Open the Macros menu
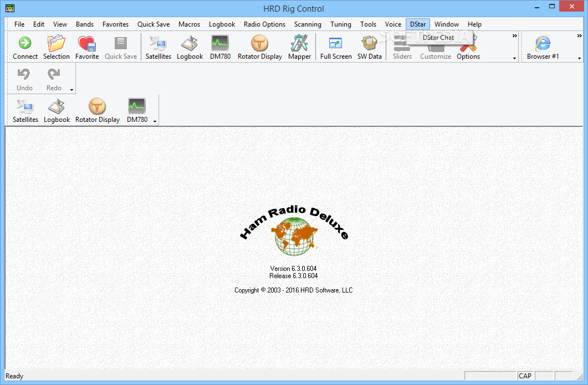 pyautogui.click(x=190, y=24)
